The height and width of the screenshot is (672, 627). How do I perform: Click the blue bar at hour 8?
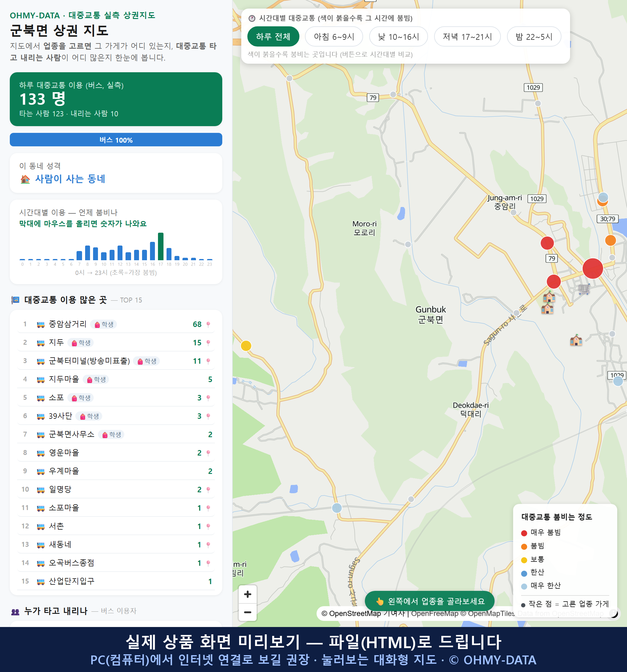pos(88,253)
